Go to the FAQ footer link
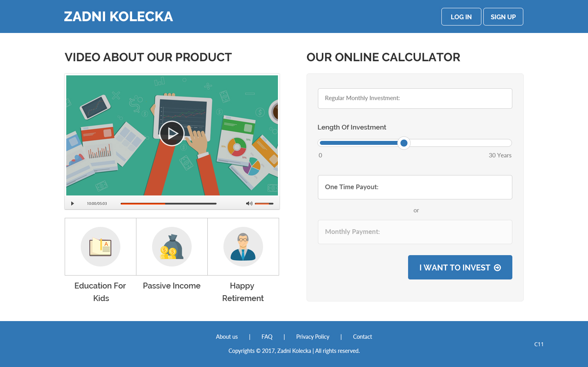The height and width of the screenshot is (367, 588). pos(267,337)
